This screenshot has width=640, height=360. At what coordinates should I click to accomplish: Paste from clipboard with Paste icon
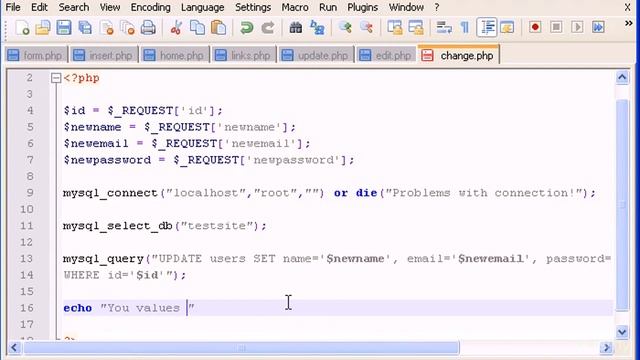point(219,28)
